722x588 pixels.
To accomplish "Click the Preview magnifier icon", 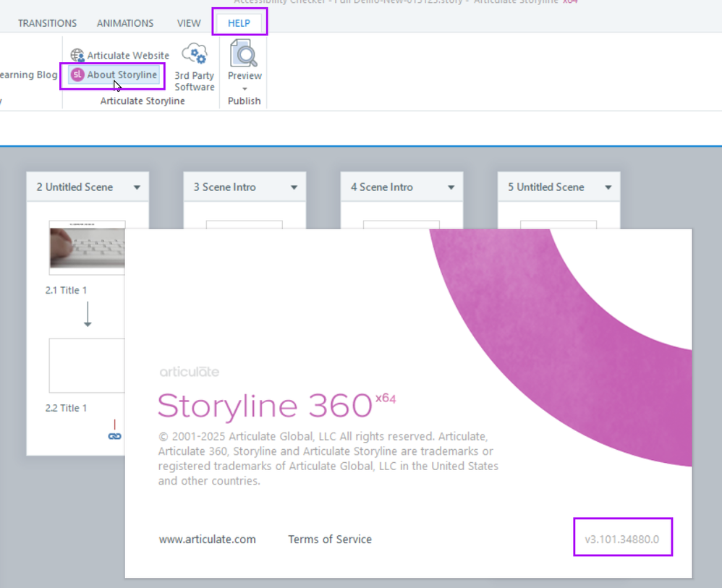I will point(245,54).
